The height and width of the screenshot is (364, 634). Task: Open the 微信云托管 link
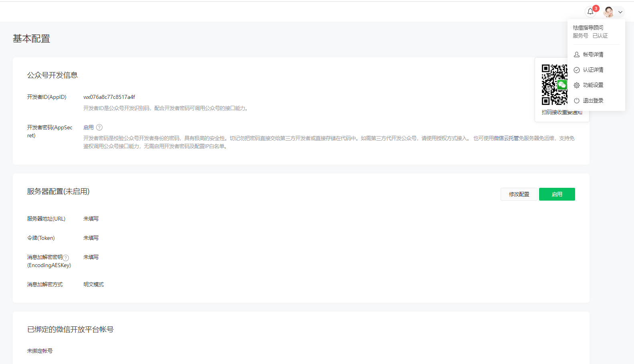tap(506, 138)
